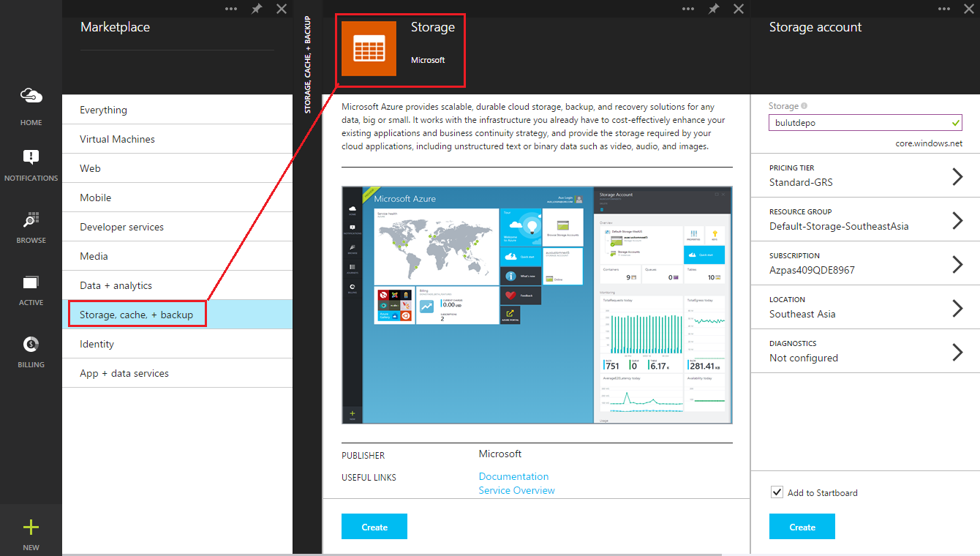Pin the Storage blade
The image size is (980, 556).
(714, 9)
